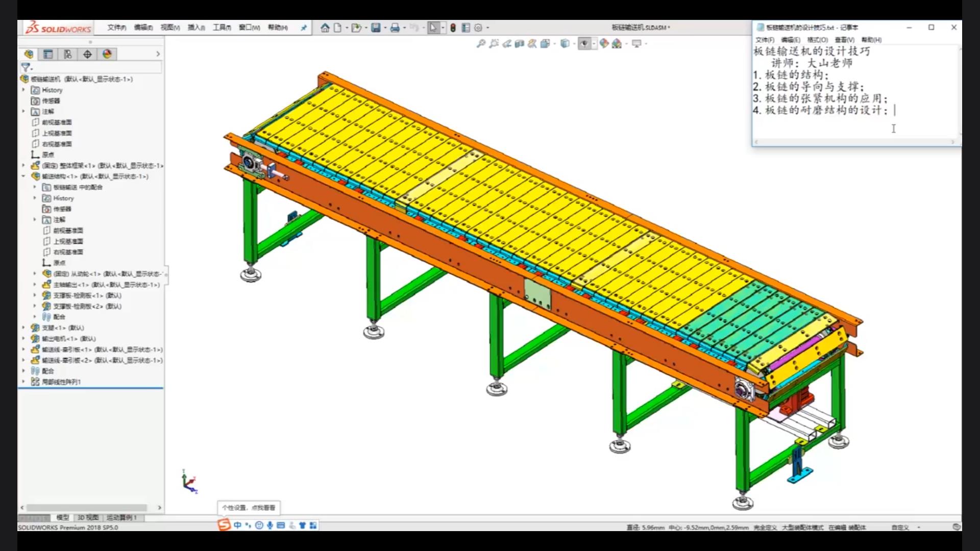Expand the top-level History folder
The image size is (980, 551).
[23, 90]
